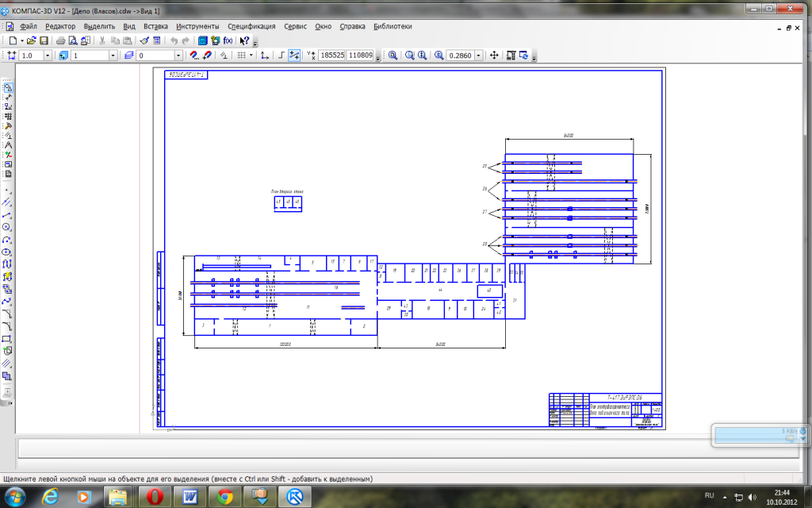Click the refresh/redraw view icon
Viewport: 812px width, 508px height.
523,55
